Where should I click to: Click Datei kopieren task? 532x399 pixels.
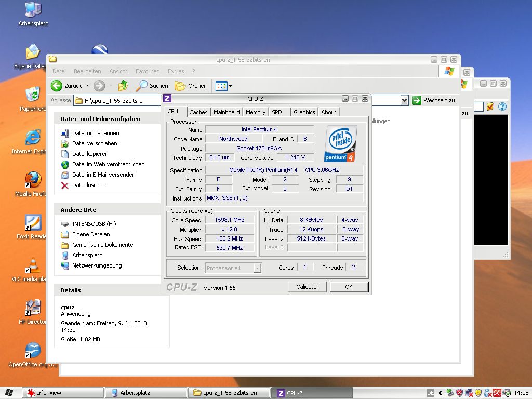coord(85,154)
